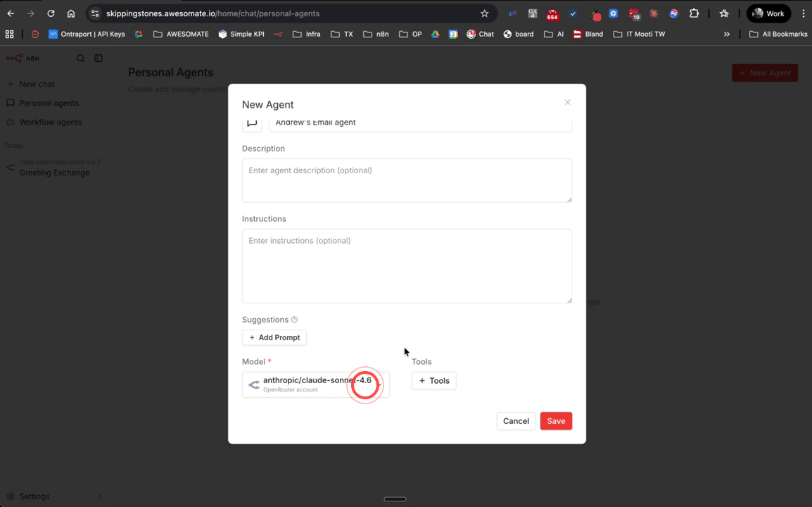Collapse the sidebar with the panel icon
Image resolution: width=812 pixels, height=507 pixels.
click(99, 58)
